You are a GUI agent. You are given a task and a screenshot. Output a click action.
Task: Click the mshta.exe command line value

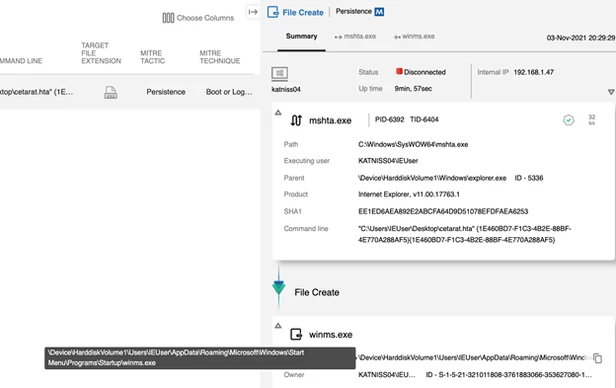point(464,234)
